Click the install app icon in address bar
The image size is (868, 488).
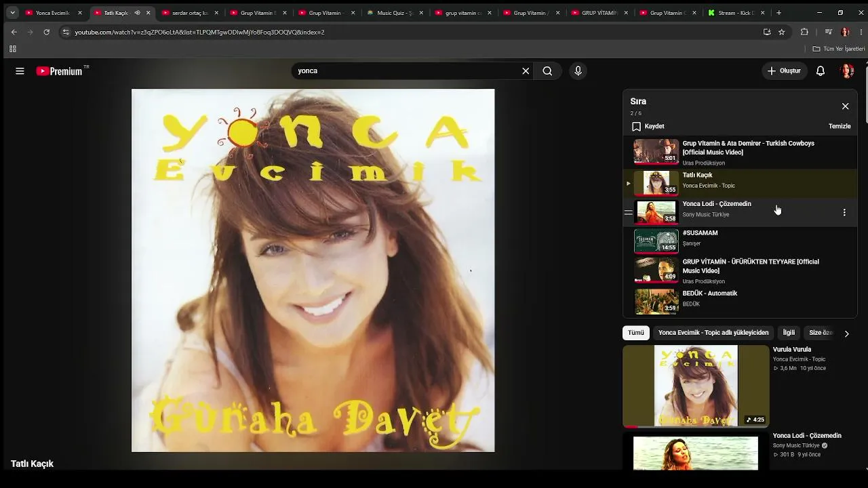point(767,32)
